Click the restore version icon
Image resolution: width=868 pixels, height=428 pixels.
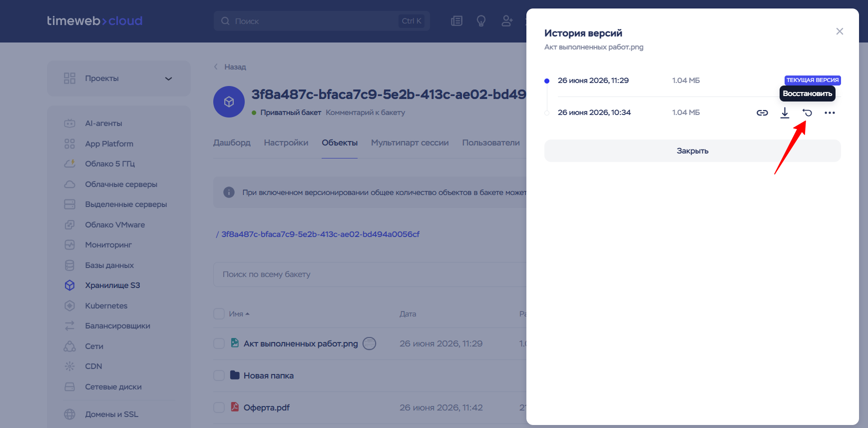(807, 113)
